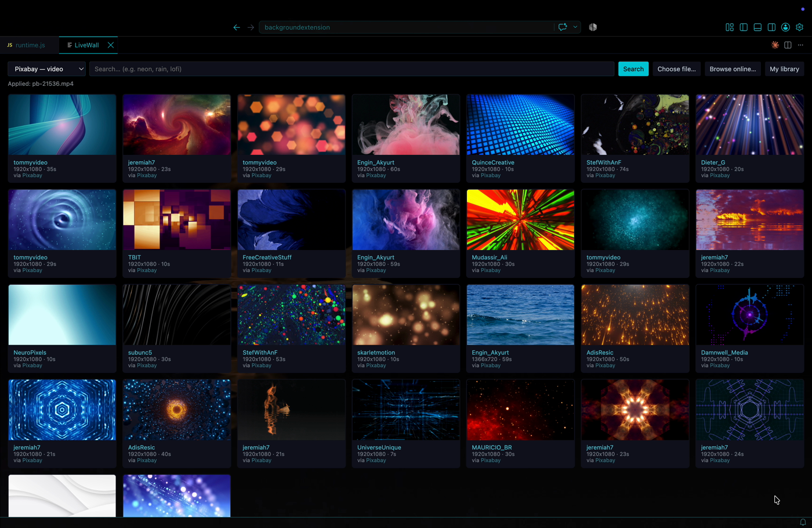Expand the chat dropdown chevron in command bar
This screenshot has width=812, height=528.
point(575,27)
